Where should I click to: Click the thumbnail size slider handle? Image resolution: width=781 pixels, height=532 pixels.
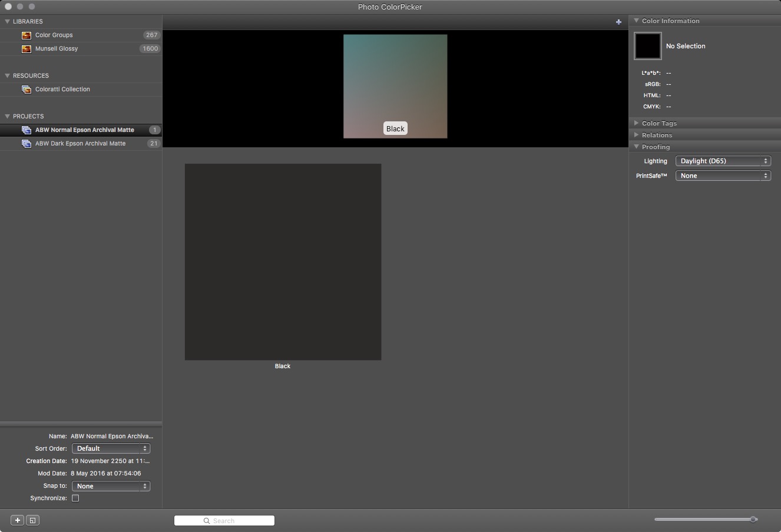click(753, 519)
